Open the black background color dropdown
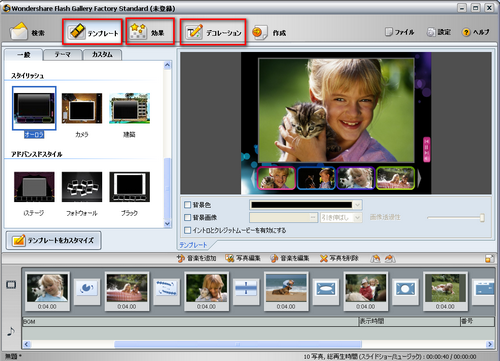The width and height of the screenshot is (500, 361). pos(358,205)
